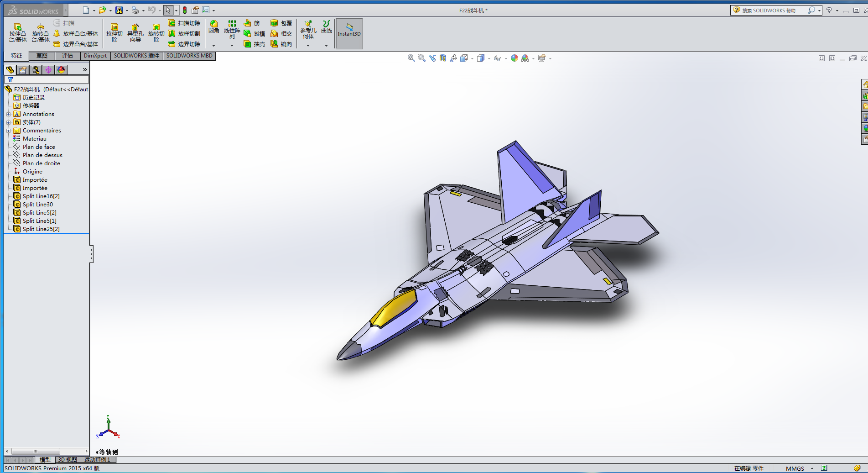Start the 拉伸切除 extruded cut tool
This screenshot has height=473, width=868.
coord(114,33)
